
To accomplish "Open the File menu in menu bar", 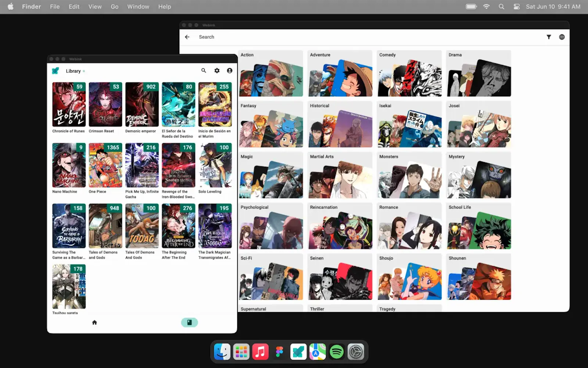I will pyautogui.click(x=55, y=7).
